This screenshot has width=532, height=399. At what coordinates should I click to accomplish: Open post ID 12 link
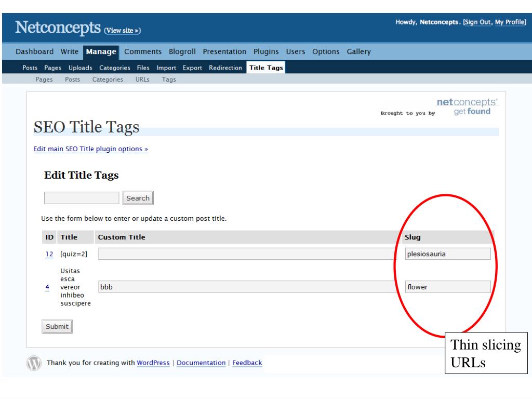coord(49,254)
